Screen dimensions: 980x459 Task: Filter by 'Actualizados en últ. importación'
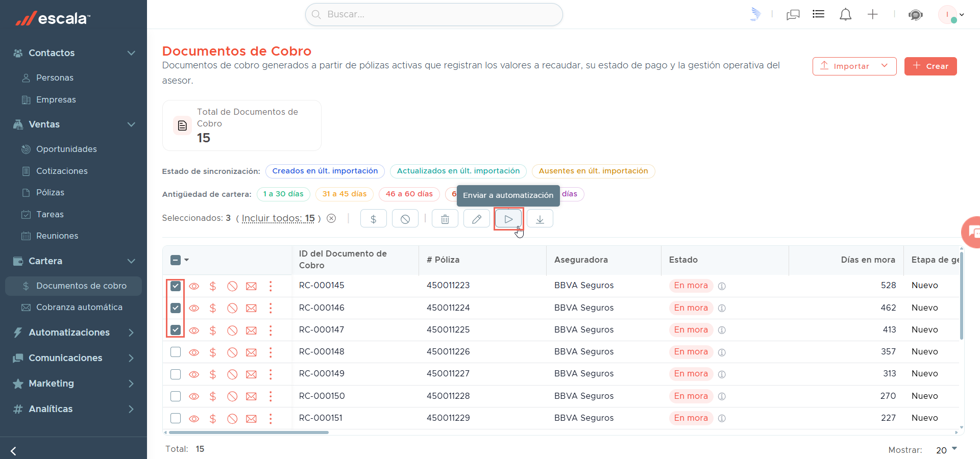(458, 171)
